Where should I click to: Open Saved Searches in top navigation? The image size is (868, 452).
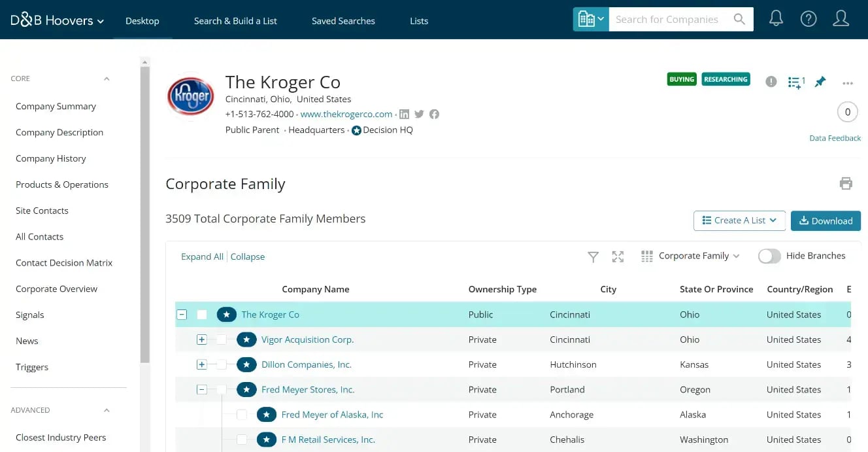click(343, 21)
